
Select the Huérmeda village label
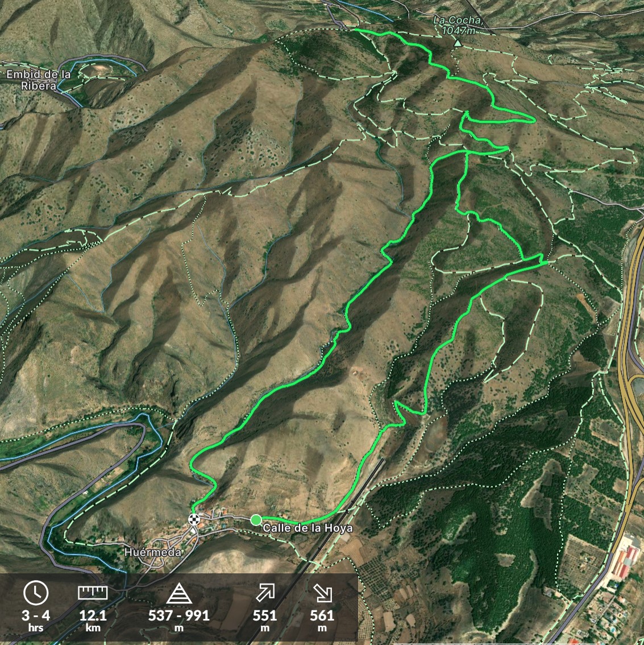[x=153, y=552]
